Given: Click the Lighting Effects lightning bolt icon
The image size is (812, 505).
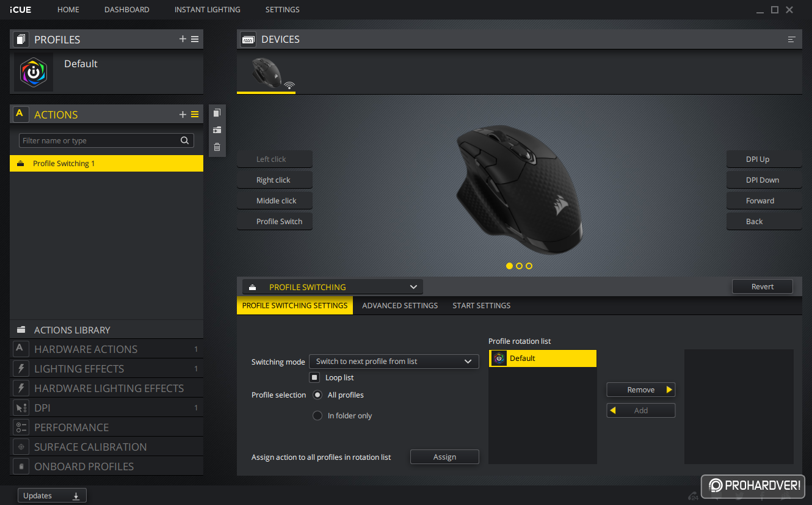Looking at the screenshot, I should pyautogui.click(x=20, y=369).
